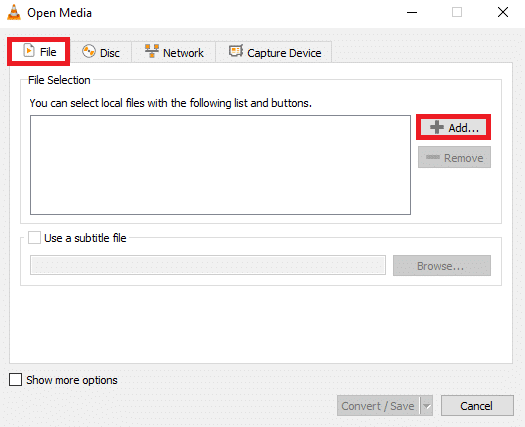525x427 pixels.
Task: Click the Disc tab disc icon
Action: click(89, 52)
